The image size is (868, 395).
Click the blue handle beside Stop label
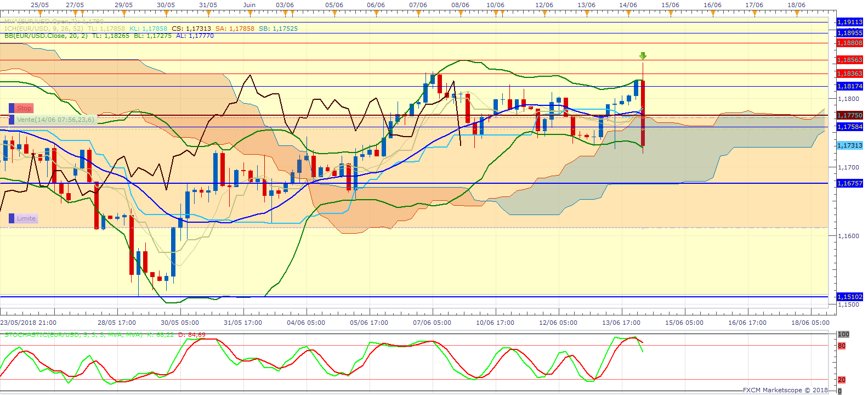(12, 109)
